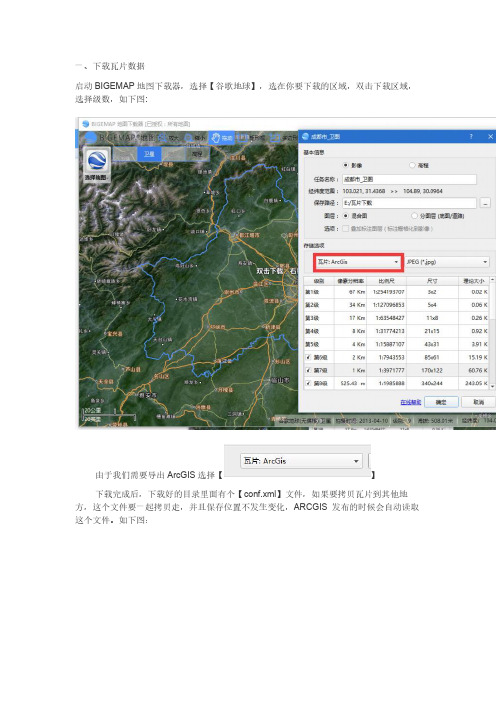Viewport: 496px width, 702px height.
Task: Select the 放大 zoom-in tool
Action: pyautogui.click(x=169, y=138)
